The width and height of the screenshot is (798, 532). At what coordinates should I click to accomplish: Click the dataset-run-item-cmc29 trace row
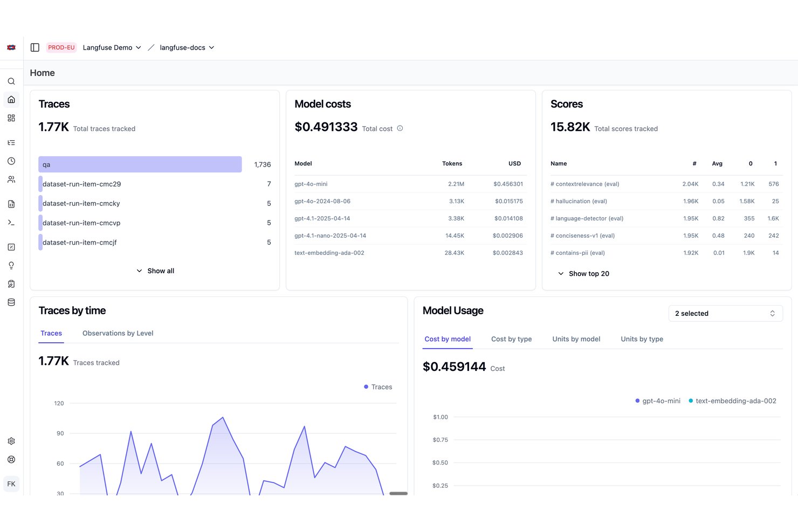[155, 184]
